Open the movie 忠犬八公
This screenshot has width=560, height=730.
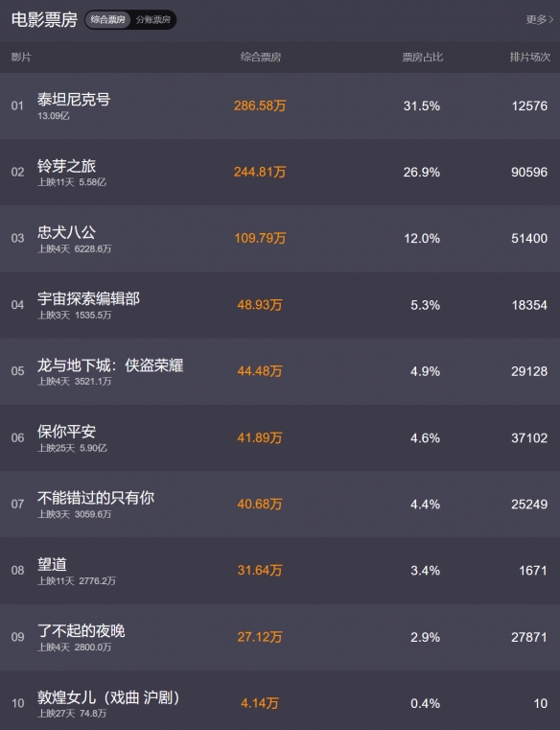(x=66, y=232)
